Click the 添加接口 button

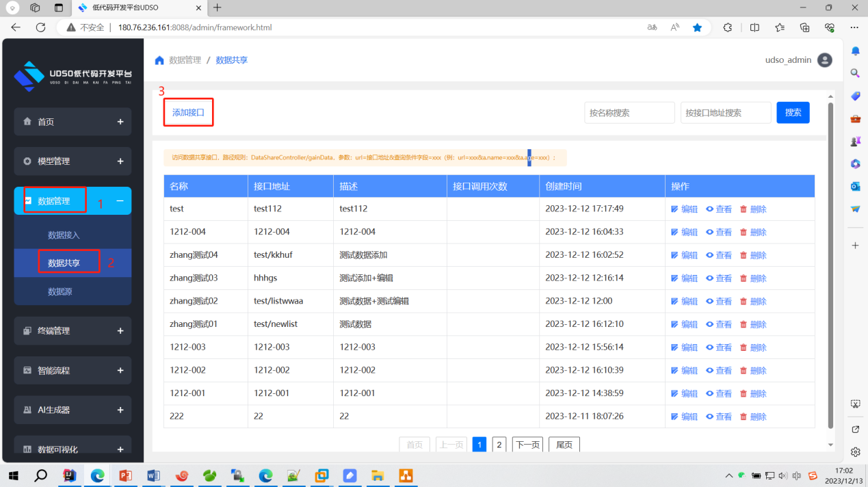click(188, 112)
